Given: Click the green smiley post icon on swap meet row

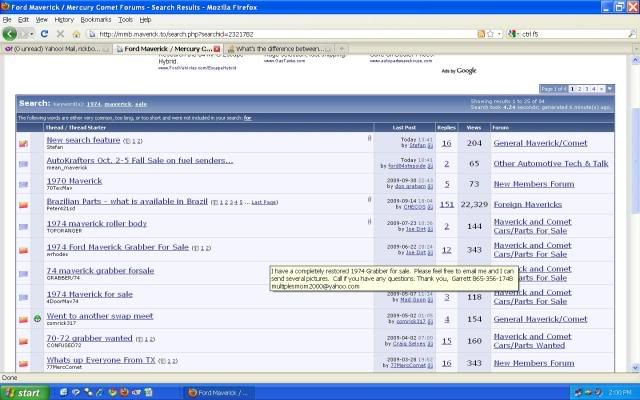Looking at the screenshot, I should pyautogui.click(x=37, y=319).
